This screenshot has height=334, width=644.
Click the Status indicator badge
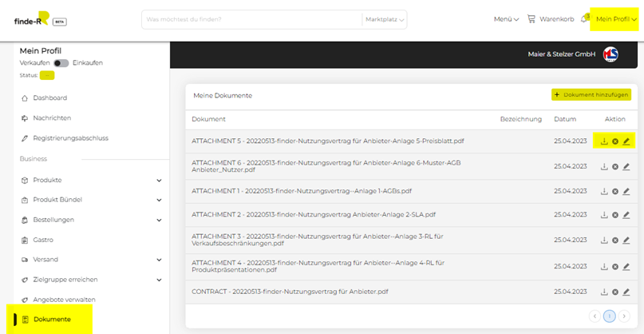(x=47, y=75)
